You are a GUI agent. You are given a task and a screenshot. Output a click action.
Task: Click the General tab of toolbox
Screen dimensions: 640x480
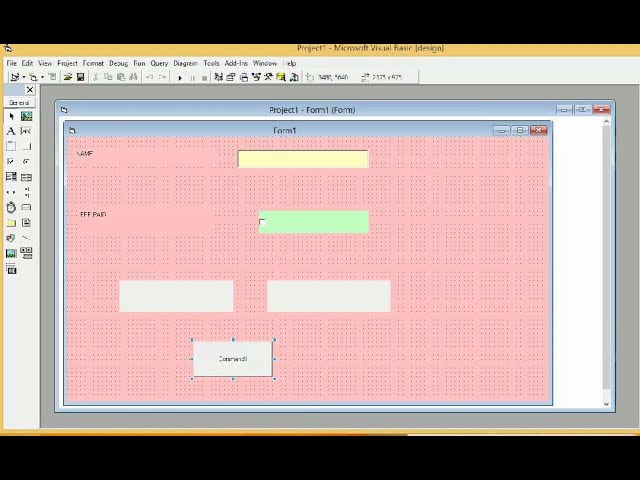point(19,103)
